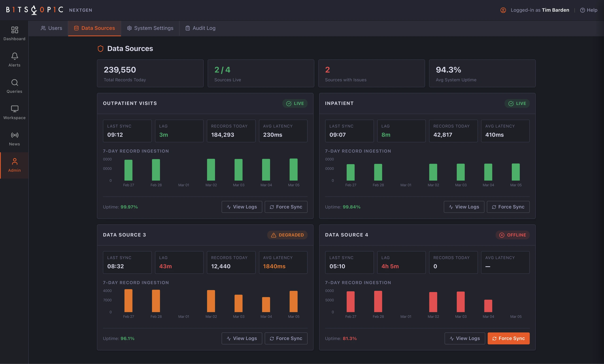Screen dimensions: 604x364
Task: Open Workspace monitor icon in sidebar
Action: tap(14, 109)
